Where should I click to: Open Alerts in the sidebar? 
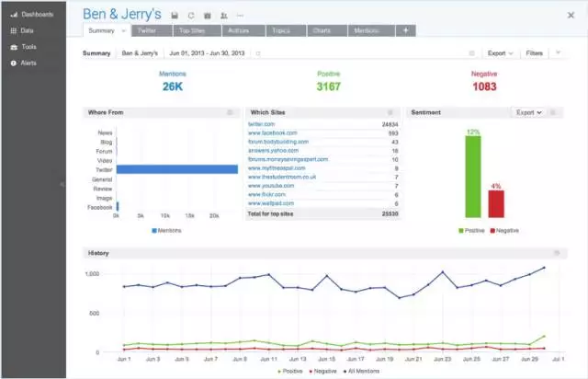coord(28,63)
